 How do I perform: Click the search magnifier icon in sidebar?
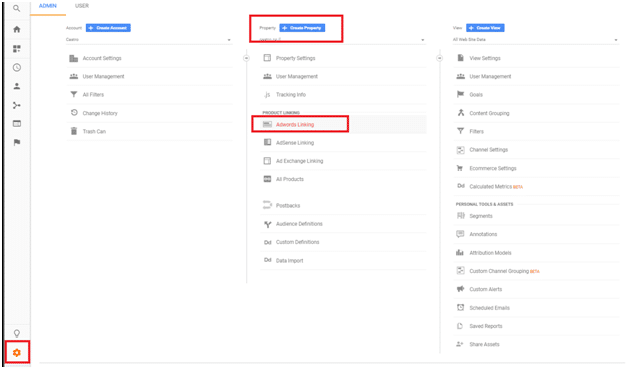pos(16,8)
